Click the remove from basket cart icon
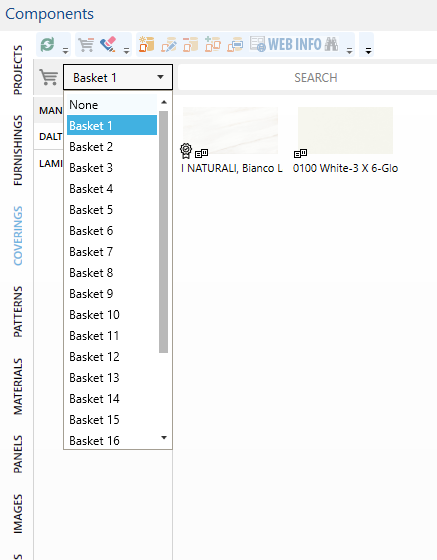This screenshot has width=437, height=560. [86, 45]
